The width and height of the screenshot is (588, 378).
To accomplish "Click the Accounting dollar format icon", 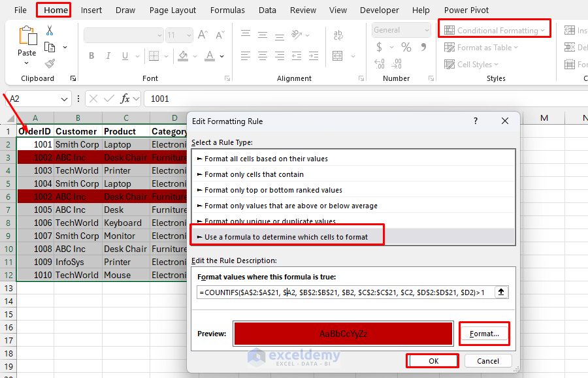I will coord(379,47).
